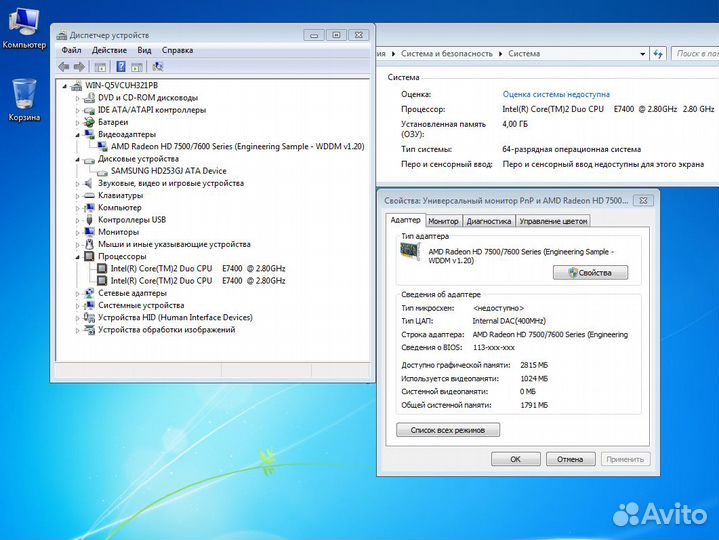Expand the IDE ATA/ATAPI контроллеры node
This screenshot has width=719, height=540.
77,110
